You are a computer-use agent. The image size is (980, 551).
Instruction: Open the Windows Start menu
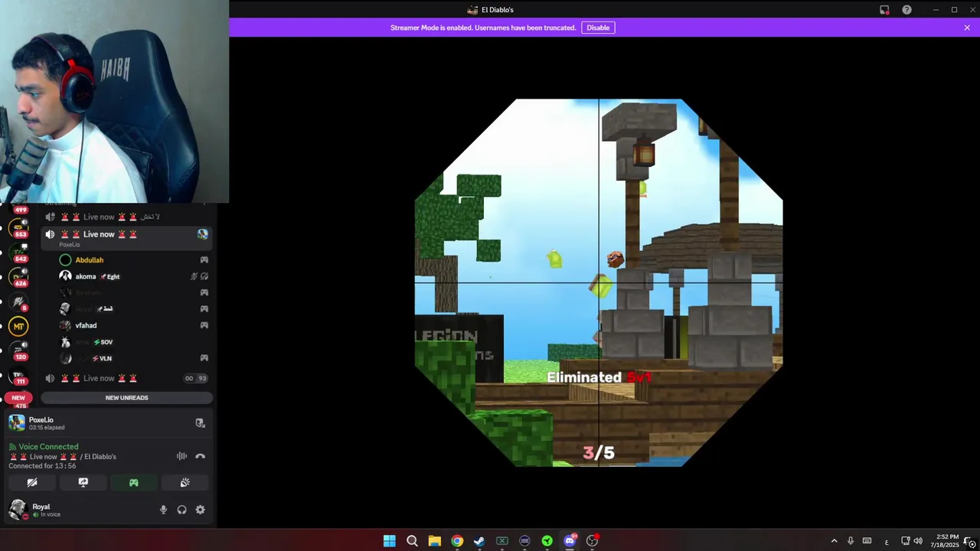(389, 541)
